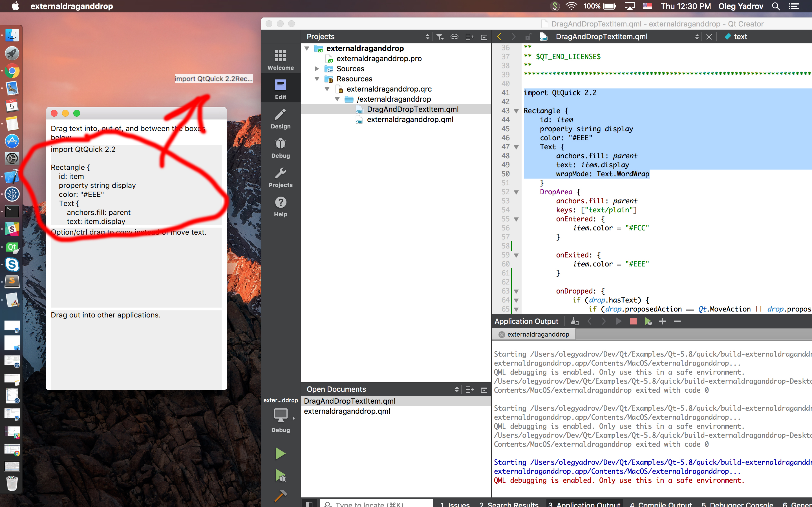This screenshot has height=507, width=812.
Task: Select externaldraganddrop.qml in the project tree
Action: (410, 120)
